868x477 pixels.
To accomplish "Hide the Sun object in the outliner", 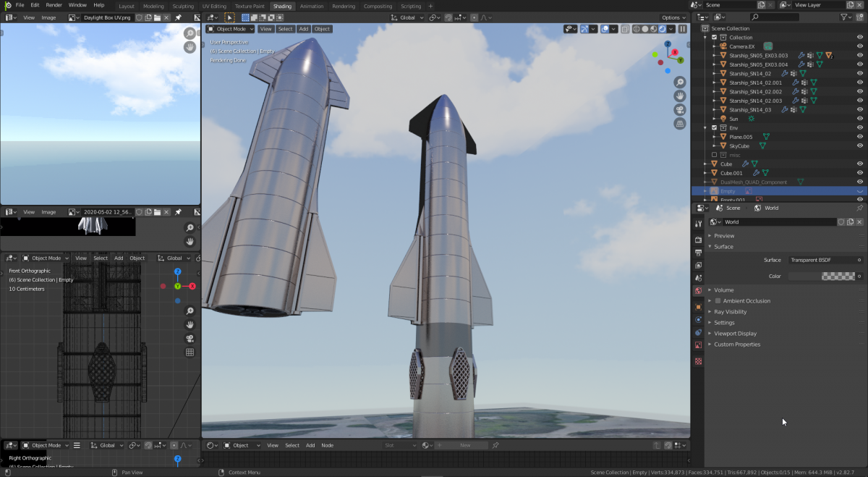I will [860, 119].
